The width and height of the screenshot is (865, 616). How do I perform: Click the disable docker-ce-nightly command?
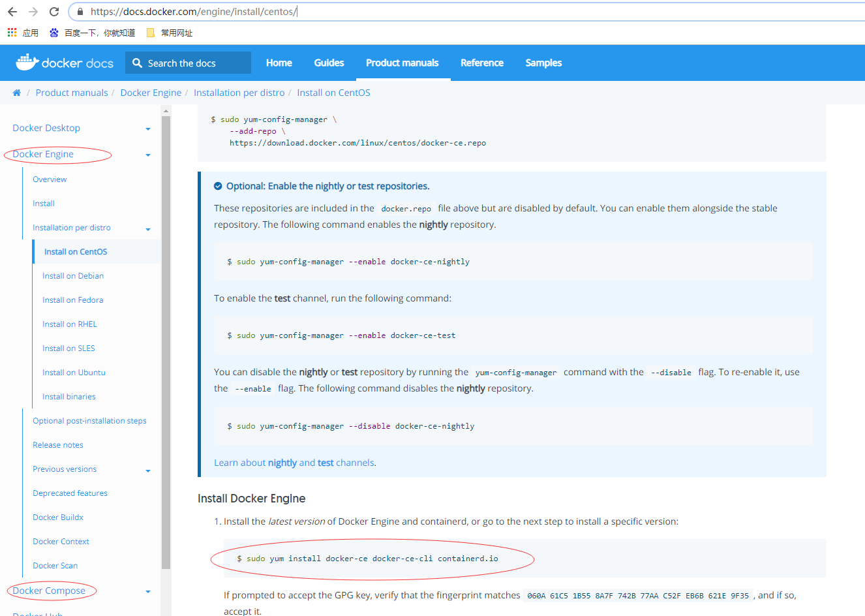coord(350,426)
